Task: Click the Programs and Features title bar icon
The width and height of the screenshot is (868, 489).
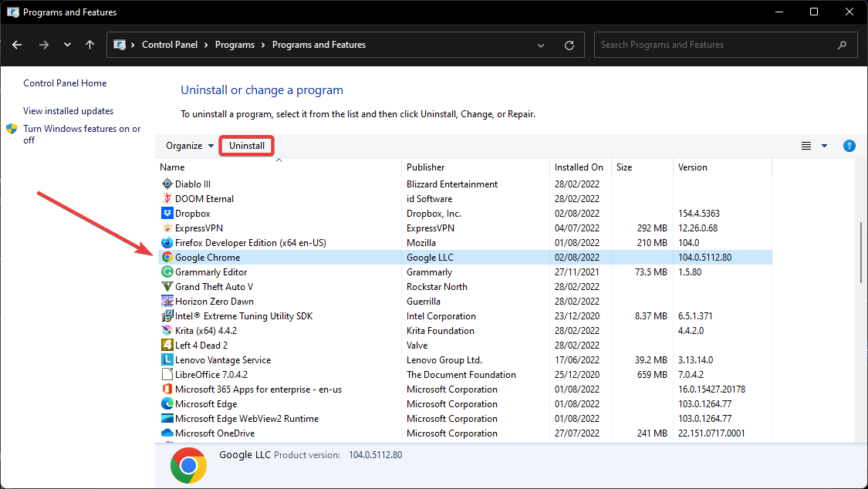Action: point(13,12)
